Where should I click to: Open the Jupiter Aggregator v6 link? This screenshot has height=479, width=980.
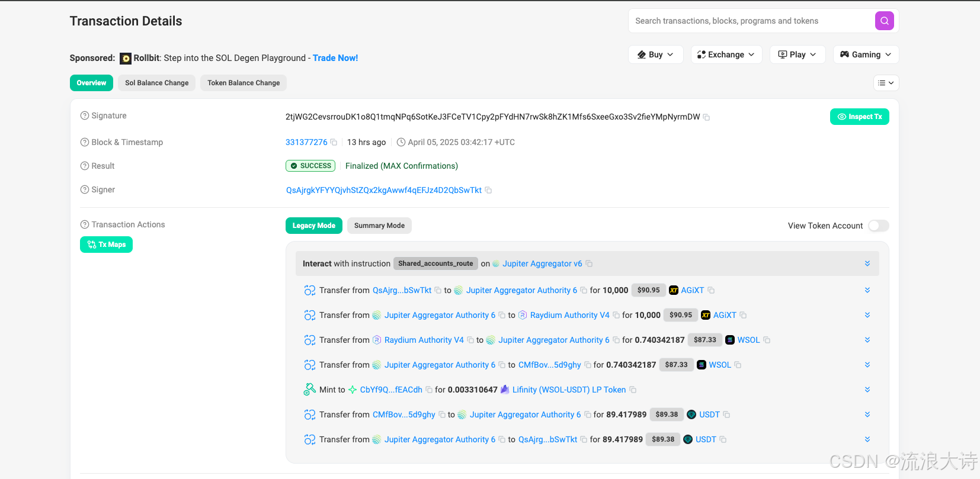click(542, 263)
